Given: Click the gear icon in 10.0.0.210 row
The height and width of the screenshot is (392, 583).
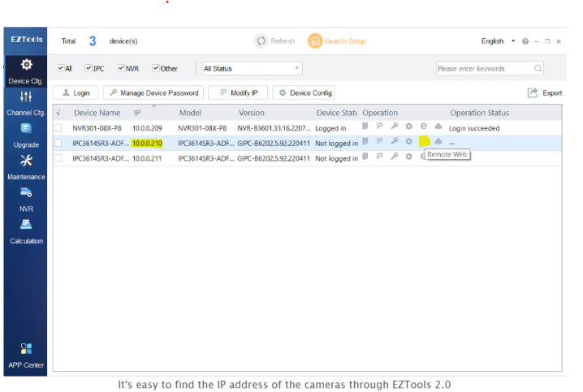Looking at the screenshot, I should click(409, 142).
